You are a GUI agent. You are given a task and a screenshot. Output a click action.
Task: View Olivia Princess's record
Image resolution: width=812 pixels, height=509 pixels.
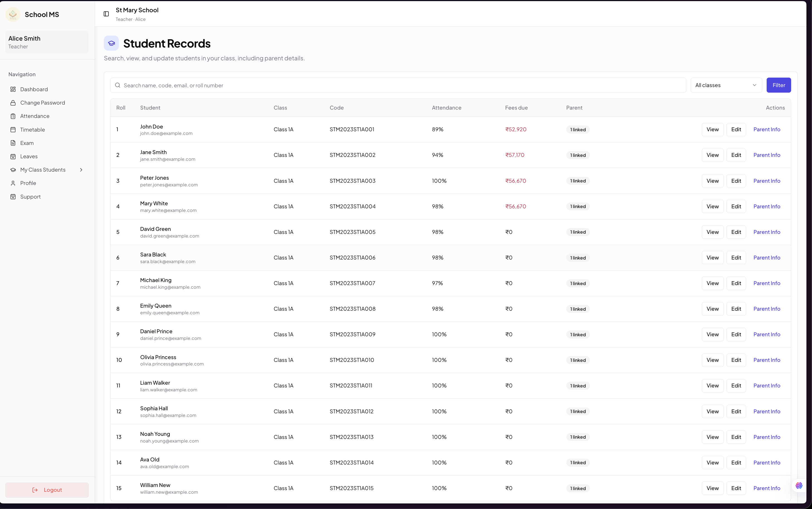[713, 360]
